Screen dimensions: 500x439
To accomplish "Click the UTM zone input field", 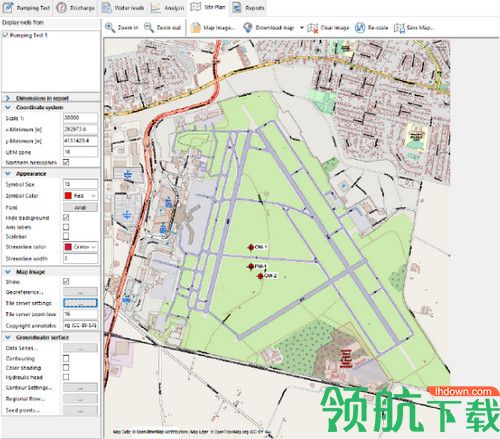I will (x=80, y=152).
